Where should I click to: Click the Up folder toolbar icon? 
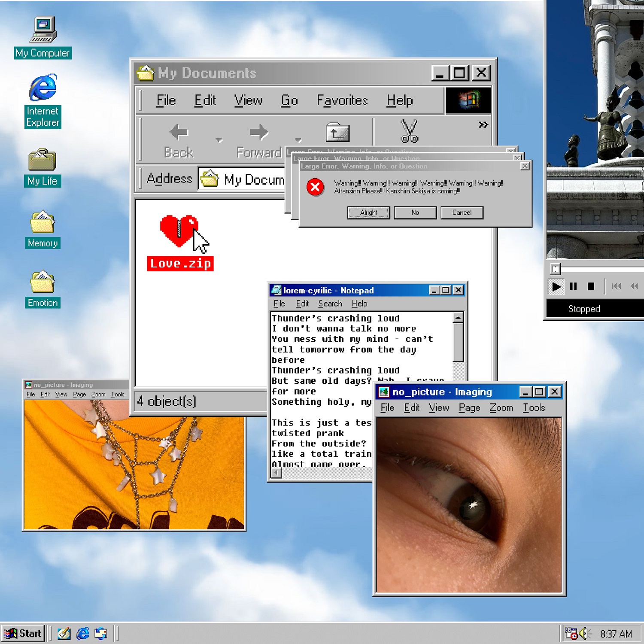[x=337, y=132]
